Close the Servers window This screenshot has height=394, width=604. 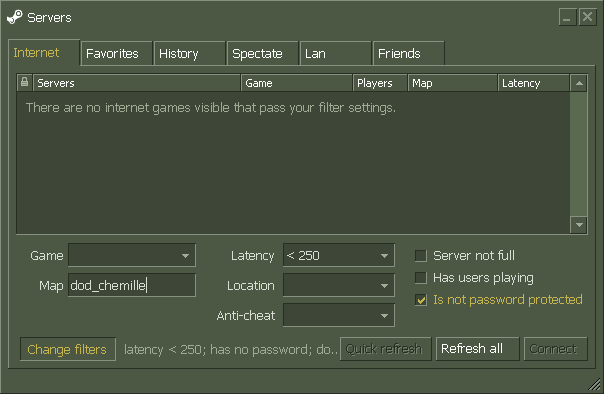tap(587, 17)
